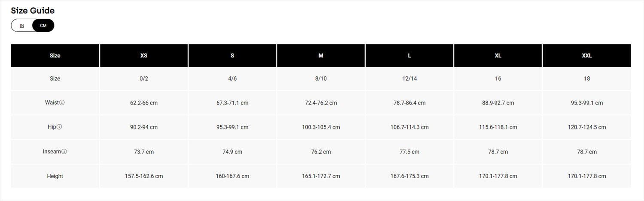Click the S column header
The width and height of the screenshot is (644, 201).
(232, 56)
